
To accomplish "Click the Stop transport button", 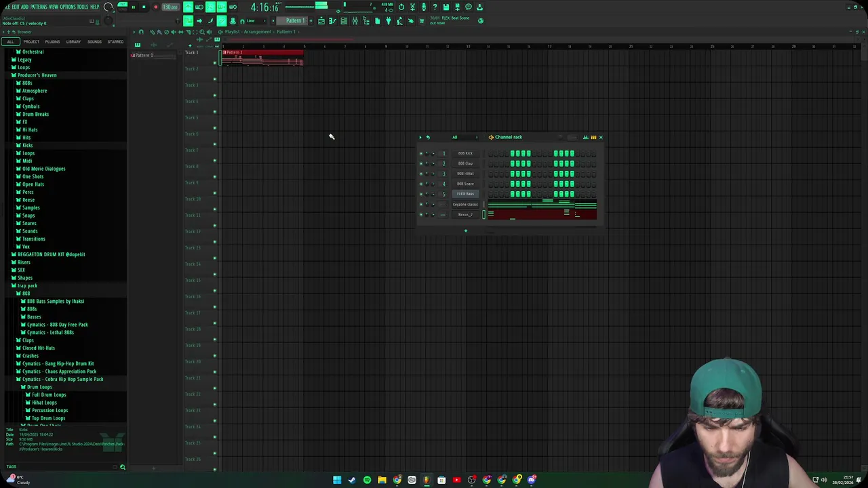I will coord(144,7).
